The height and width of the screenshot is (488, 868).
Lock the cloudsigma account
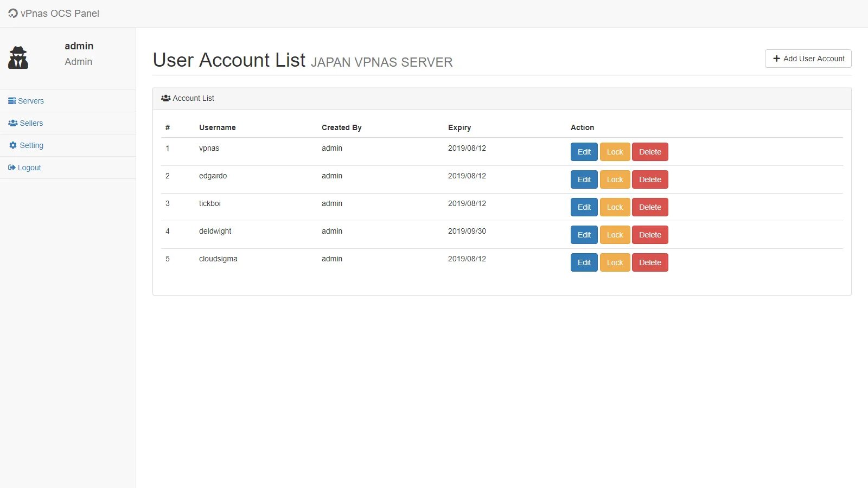(615, 262)
